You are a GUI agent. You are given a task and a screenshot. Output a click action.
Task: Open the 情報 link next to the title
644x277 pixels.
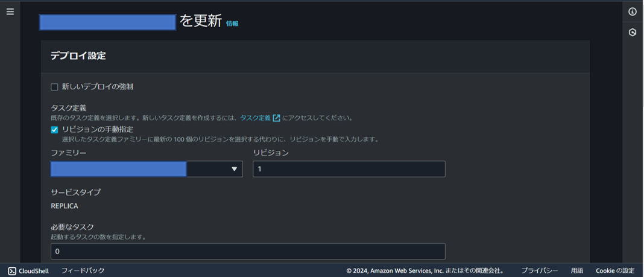[x=232, y=24]
